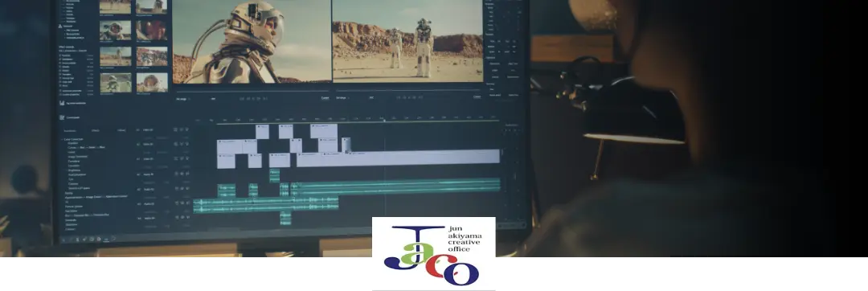The height and width of the screenshot is (291, 868).
Task: Click the playhead marker on the timeline ruler
Action: (384, 120)
